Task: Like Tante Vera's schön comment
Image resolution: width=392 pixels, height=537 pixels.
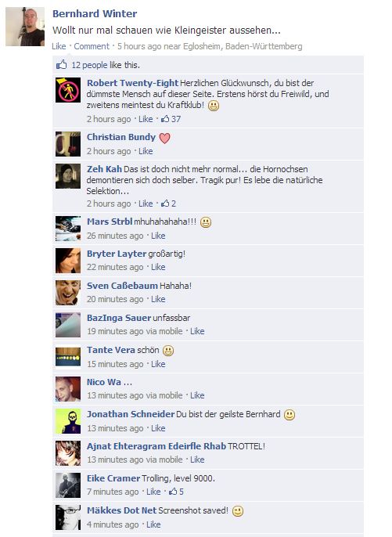Action: point(158,364)
